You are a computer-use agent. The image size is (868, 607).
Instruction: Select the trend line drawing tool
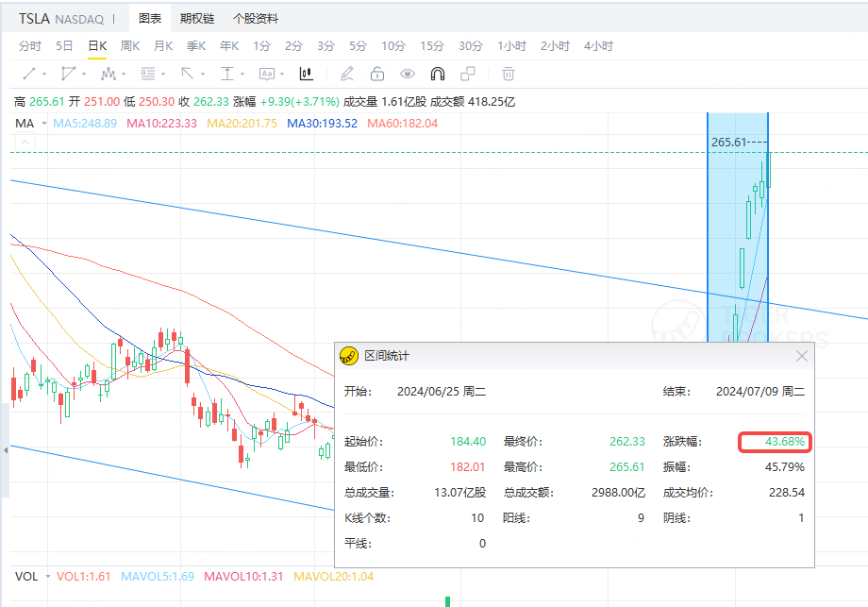tap(29, 74)
